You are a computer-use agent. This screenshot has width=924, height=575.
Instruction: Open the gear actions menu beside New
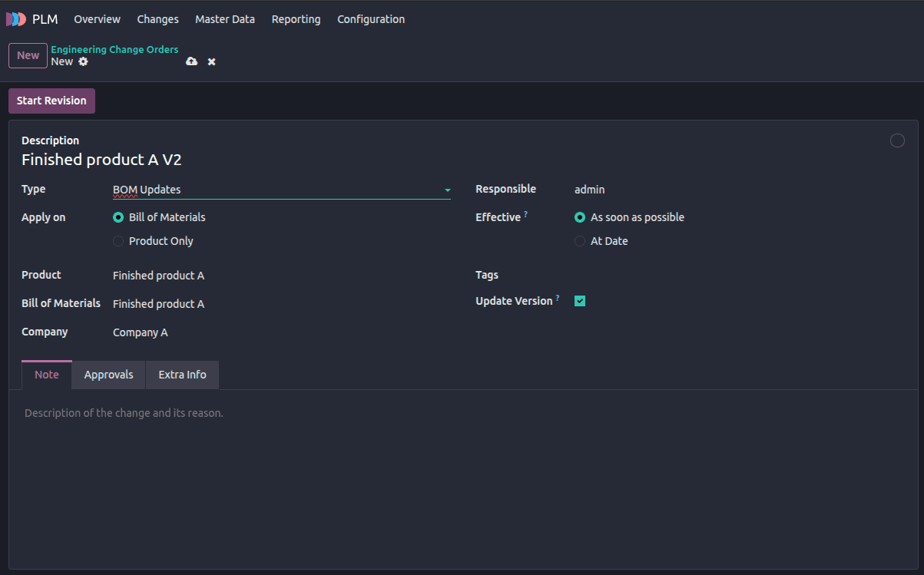(x=83, y=61)
